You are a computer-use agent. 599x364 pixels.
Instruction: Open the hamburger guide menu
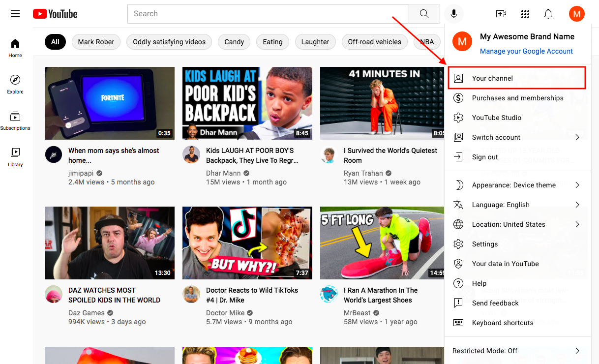coord(15,14)
